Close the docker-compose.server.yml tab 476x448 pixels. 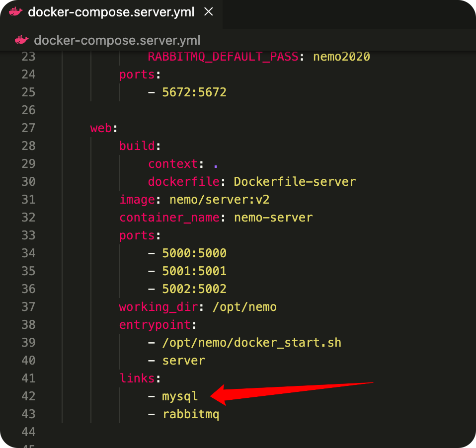(208, 12)
